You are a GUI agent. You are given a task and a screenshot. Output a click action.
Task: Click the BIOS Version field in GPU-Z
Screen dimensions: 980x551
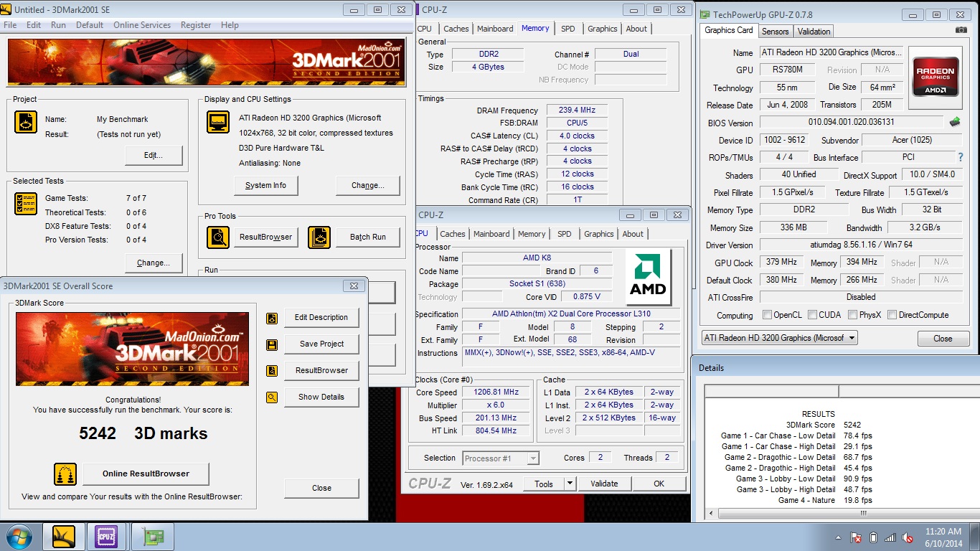[852, 123]
